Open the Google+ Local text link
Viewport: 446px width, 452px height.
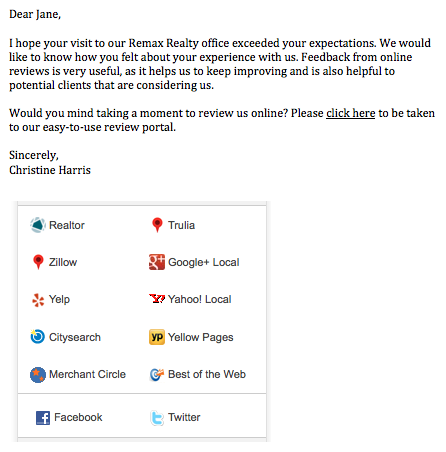tap(204, 262)
